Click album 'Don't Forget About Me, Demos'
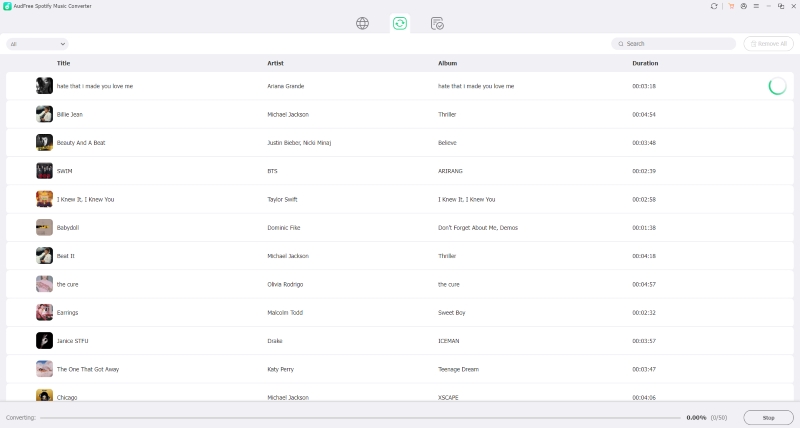Image resolution: width=800 pixels, height=428 pixels. 478,228
